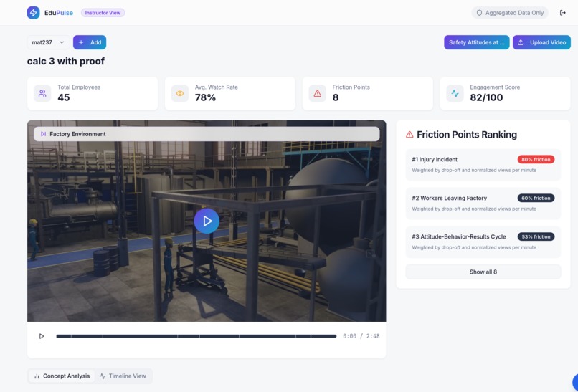Select the #3 Attitude-Behavior-Results Cycle card
Image resolution: width=578 pixels, height=392 pixels.
(483, 242)
